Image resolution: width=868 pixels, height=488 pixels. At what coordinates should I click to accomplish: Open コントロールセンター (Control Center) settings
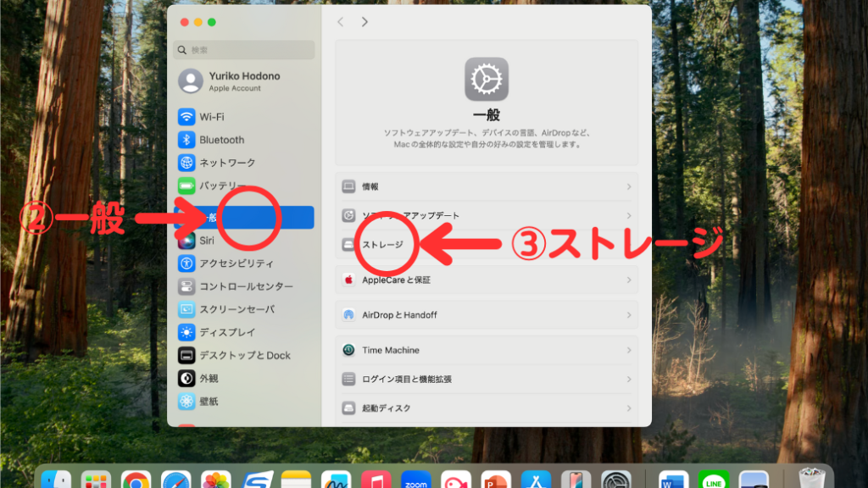point(245,286)
